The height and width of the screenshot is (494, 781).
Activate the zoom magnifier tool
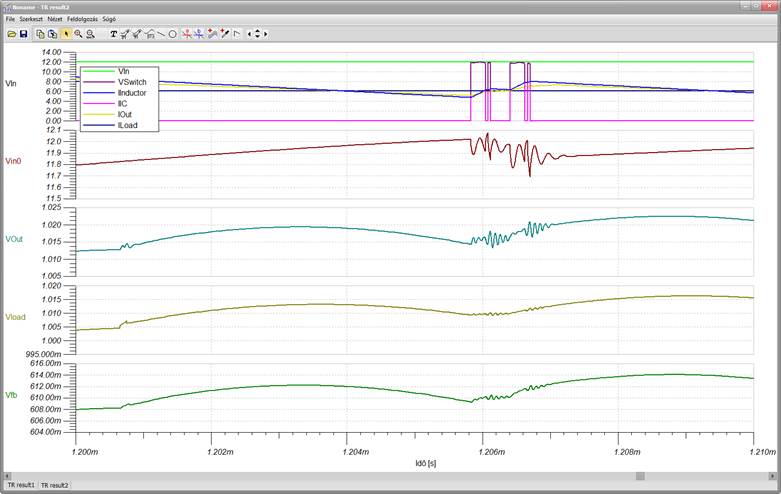[x=78, y=34]
